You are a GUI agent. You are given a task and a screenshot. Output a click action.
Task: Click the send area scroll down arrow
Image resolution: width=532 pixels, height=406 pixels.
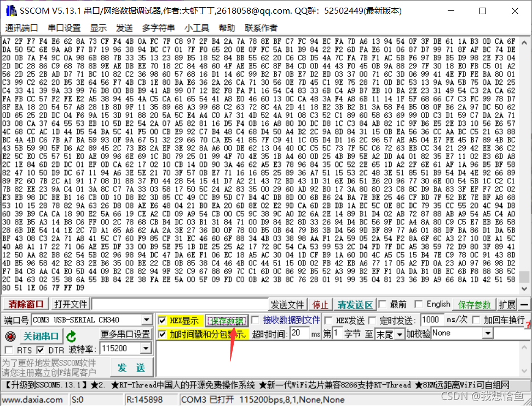point(524,371)
